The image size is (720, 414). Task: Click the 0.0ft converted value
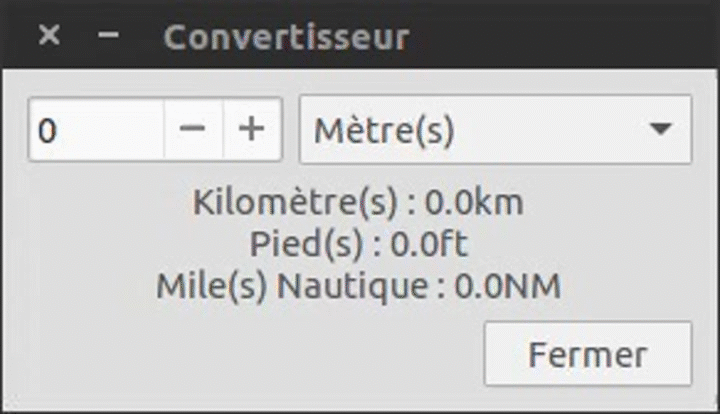(x=430, y=244)
